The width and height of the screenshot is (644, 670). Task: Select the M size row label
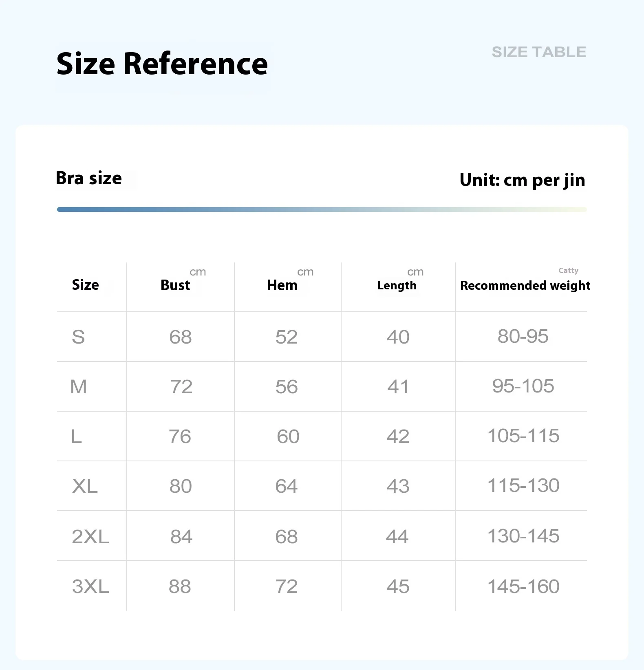coord(78,387)
